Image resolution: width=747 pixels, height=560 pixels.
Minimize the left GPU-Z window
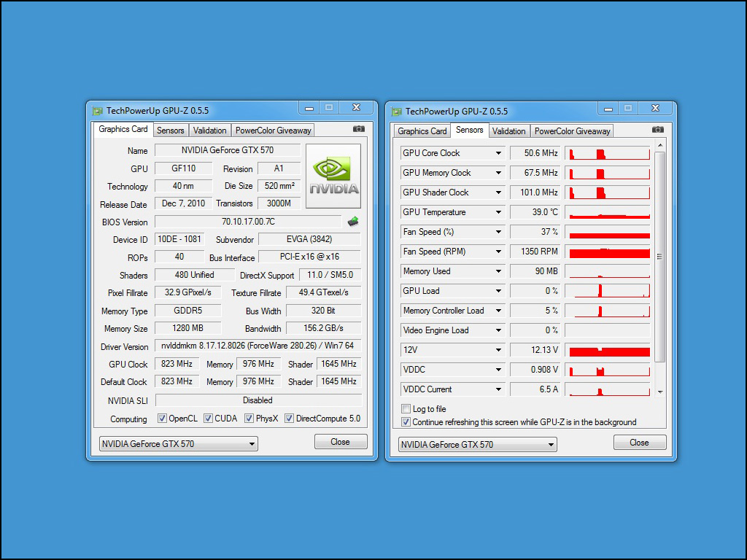coord(309,108)
